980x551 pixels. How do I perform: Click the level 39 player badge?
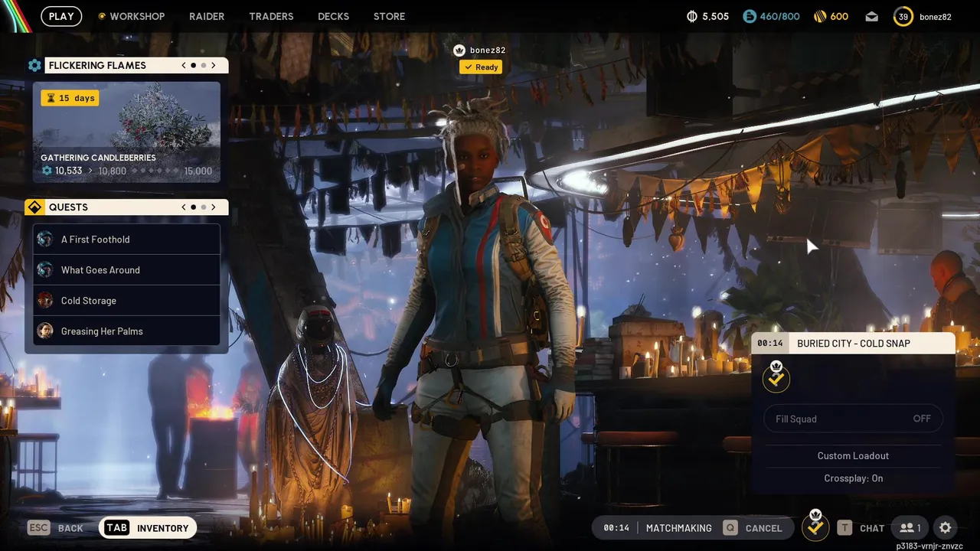point(903,16)
